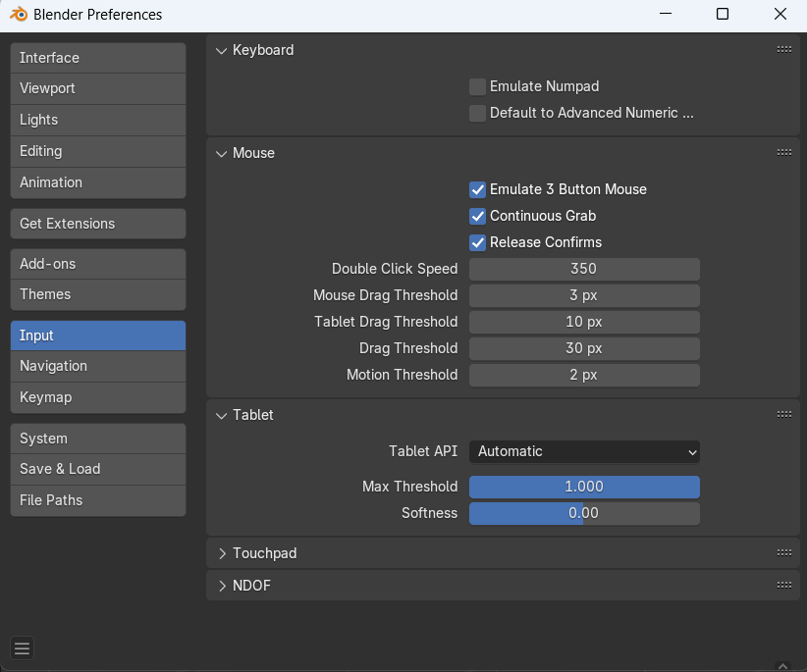Click the Softness slider
Viewport: 807px width, 672px height.
[x=584, y=513]
